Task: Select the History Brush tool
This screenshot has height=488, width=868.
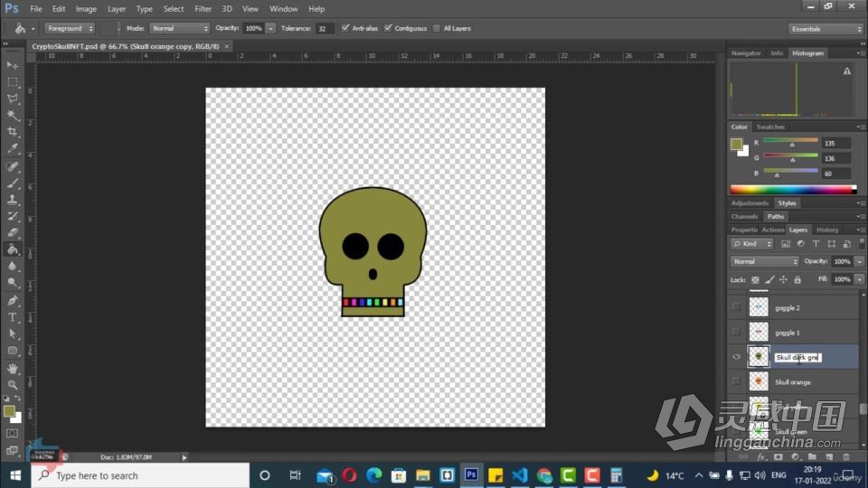Action: tap(12, 216)
